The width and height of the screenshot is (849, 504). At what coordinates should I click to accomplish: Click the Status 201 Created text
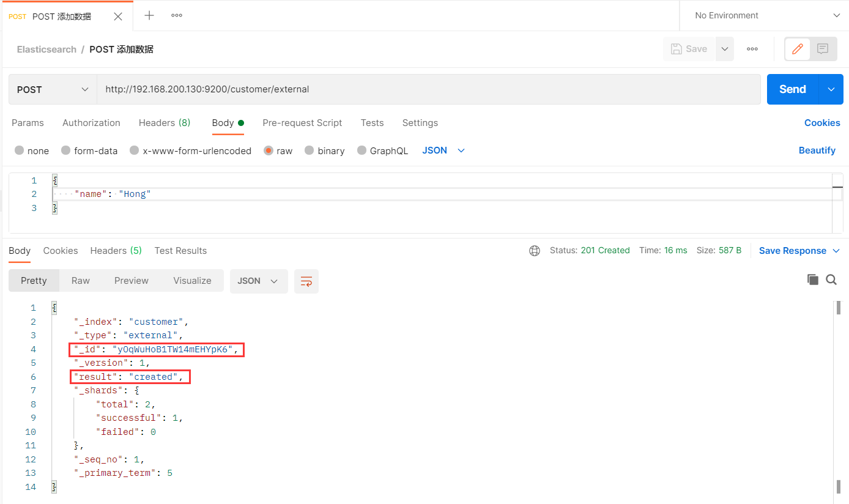[x=590, y=251]
